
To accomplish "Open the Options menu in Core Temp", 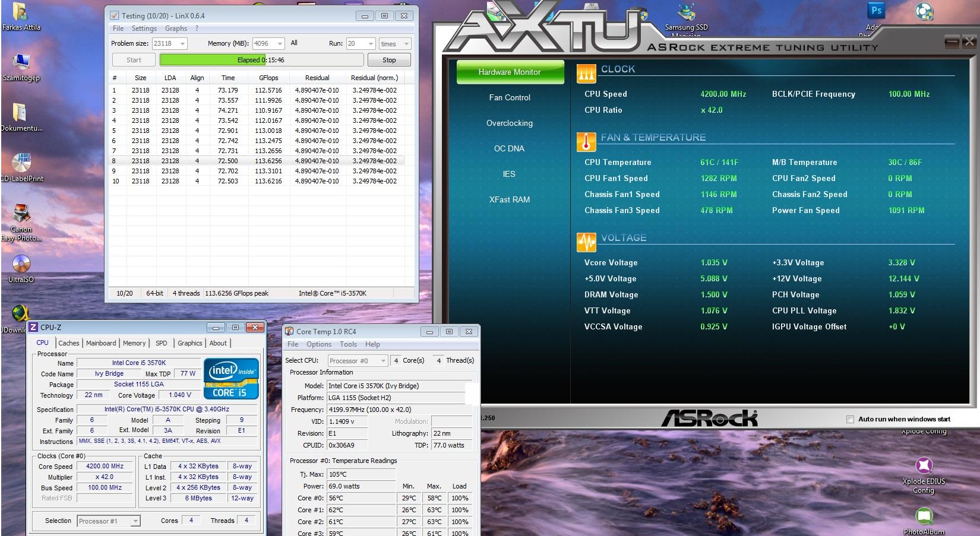I will pyautogui.click(x=319, y=344).
